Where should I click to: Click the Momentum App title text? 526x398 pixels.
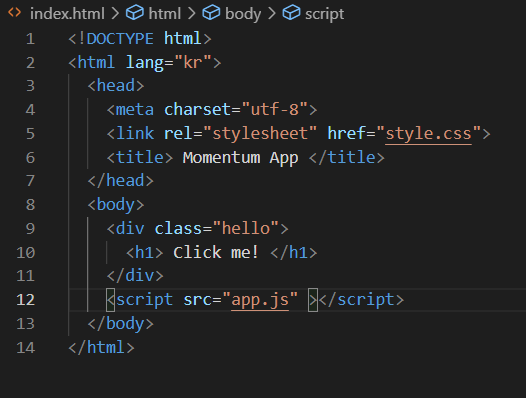tap(240, 158)
